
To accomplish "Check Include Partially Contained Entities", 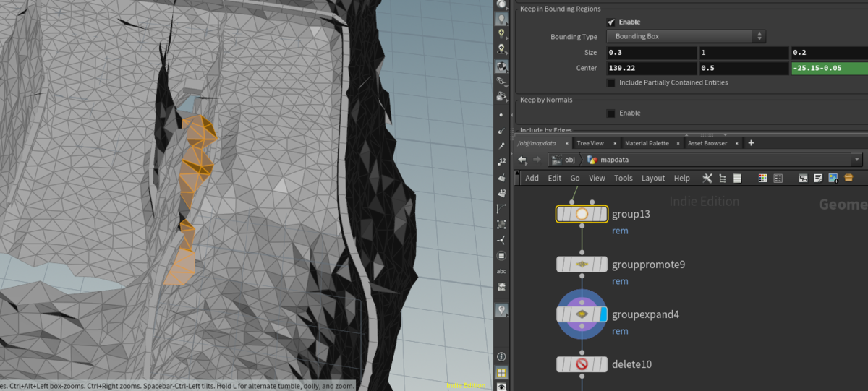I will (x=611, y=82).
